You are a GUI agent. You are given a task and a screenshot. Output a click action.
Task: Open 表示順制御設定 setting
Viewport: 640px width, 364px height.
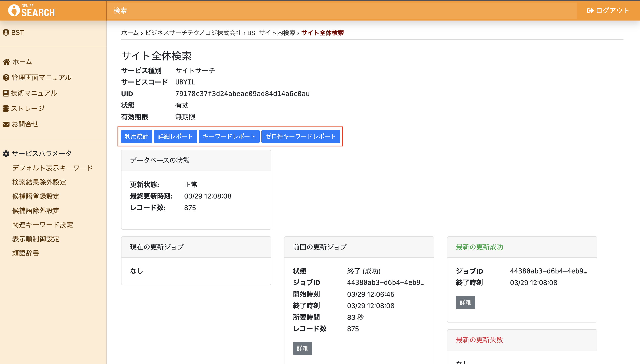36,239
